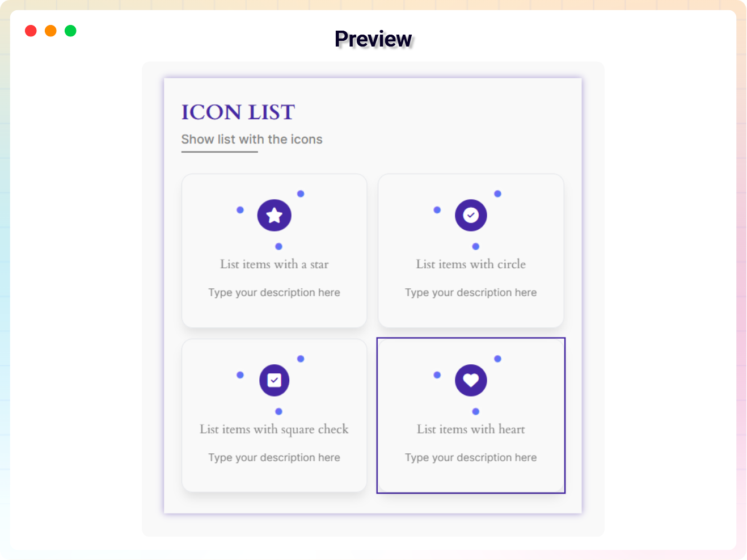Click the blue dot below the heart icon
The image size is (747, 560).
click(476, 411)
